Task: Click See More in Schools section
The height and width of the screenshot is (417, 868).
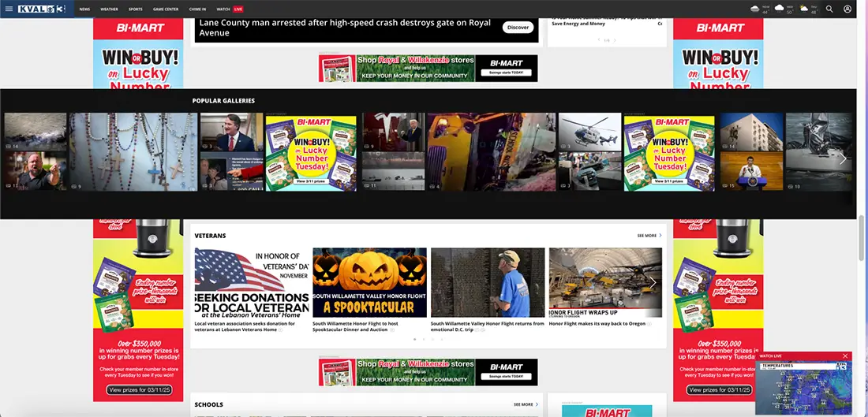Action: [x=526, y=404]
